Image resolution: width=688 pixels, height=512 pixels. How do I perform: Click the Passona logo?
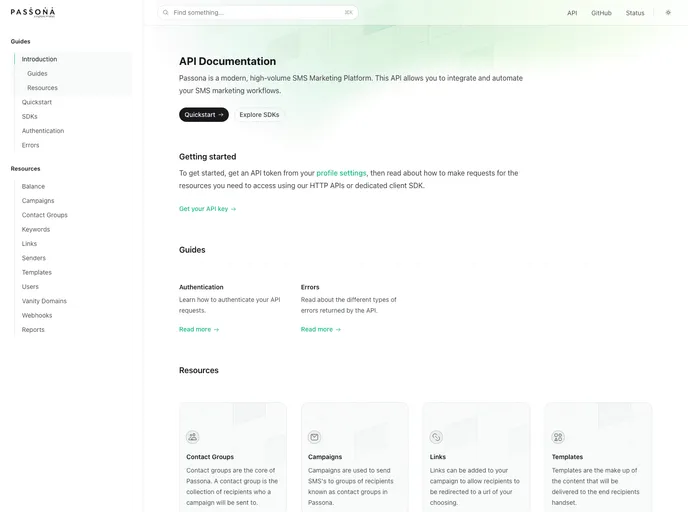click(x=33, y=12)
